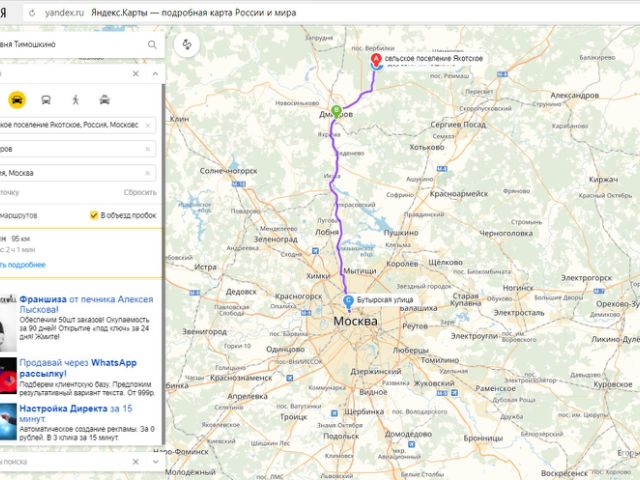Click the browser reload icon

click(x=32, y=13)
